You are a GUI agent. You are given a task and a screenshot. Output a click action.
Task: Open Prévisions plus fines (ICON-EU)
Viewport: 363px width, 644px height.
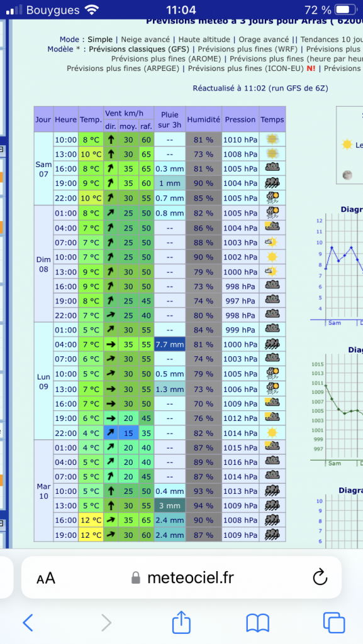246,68
